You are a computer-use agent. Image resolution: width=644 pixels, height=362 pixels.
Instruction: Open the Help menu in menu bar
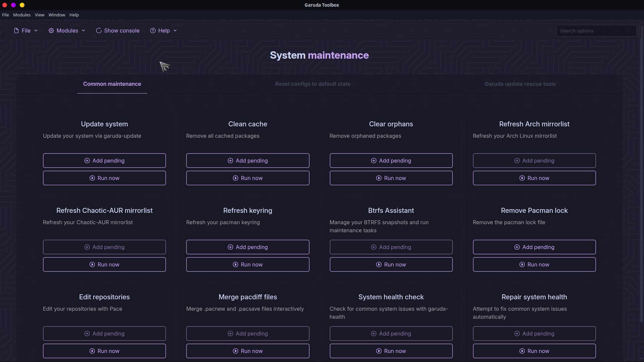74,15
